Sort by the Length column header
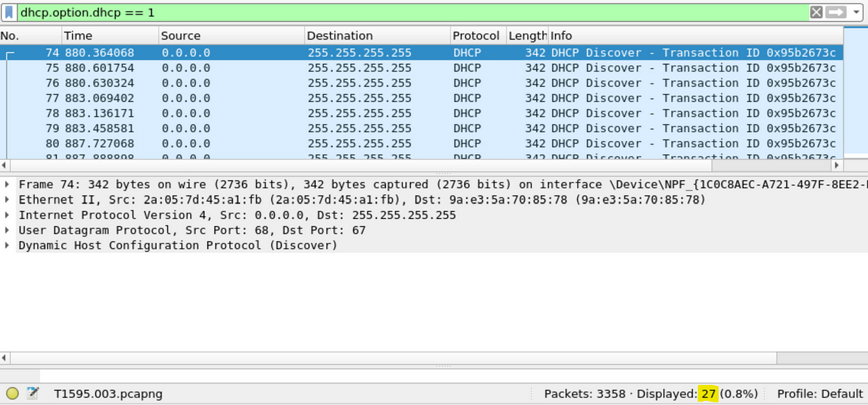The width and height of the screenshot is (868, 405). click(527, 36)
